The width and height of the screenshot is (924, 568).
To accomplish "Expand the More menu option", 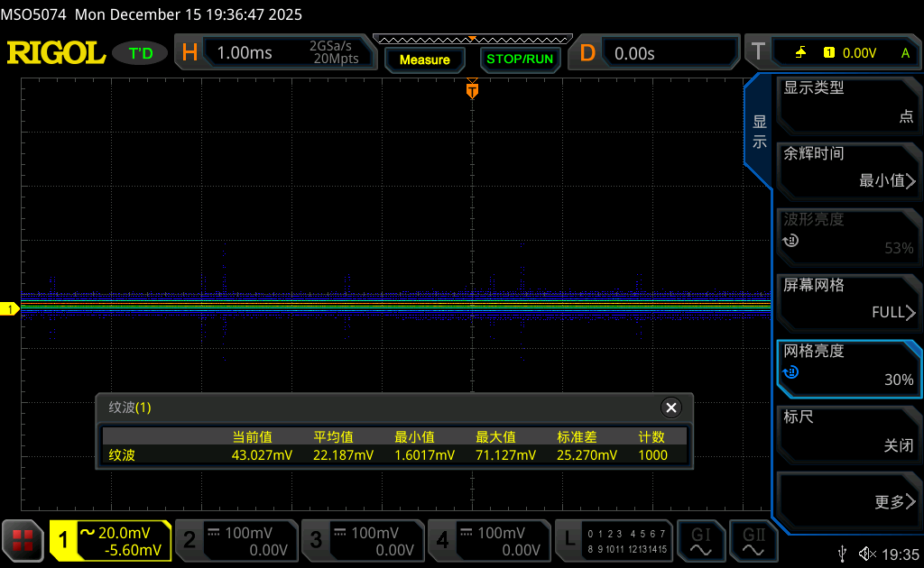I will click(848, 497).
